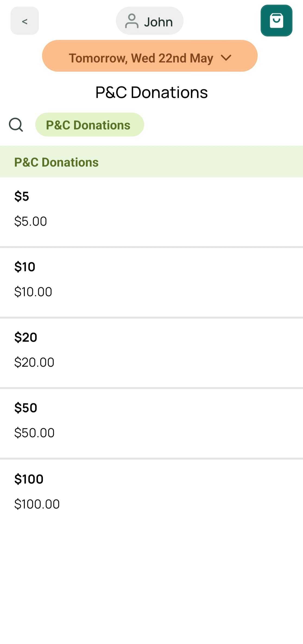Tap the user profile icon

[132, 21]
